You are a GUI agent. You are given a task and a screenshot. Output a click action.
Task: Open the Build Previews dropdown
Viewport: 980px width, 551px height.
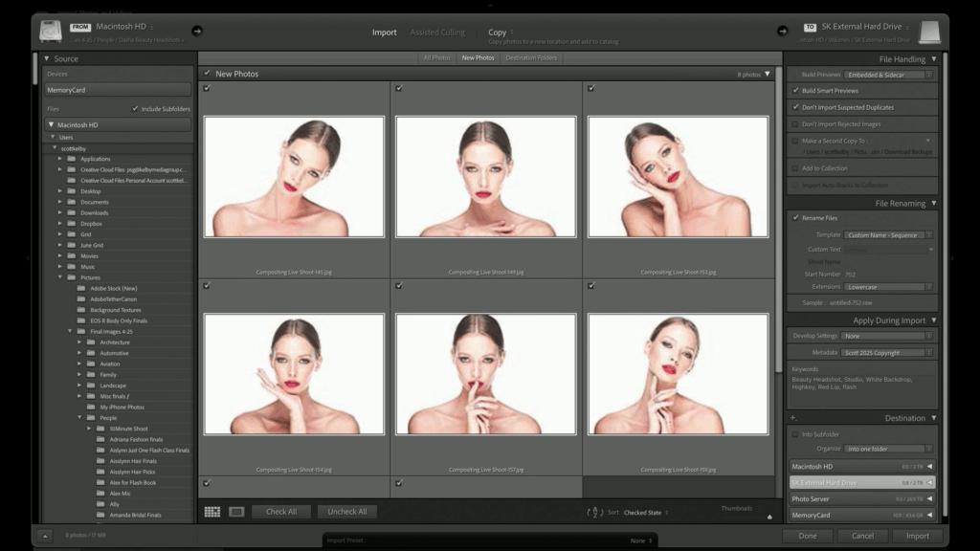(x=889, y=75)
